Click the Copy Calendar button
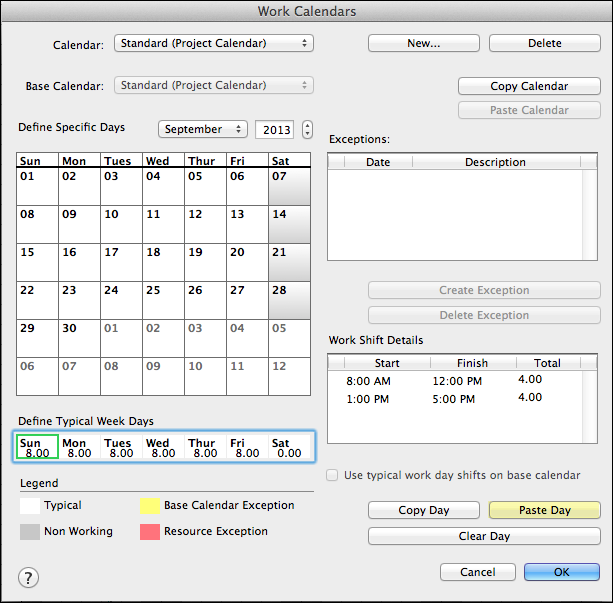Viewport: 613px width, 603px height. click(x=529, y=86)
